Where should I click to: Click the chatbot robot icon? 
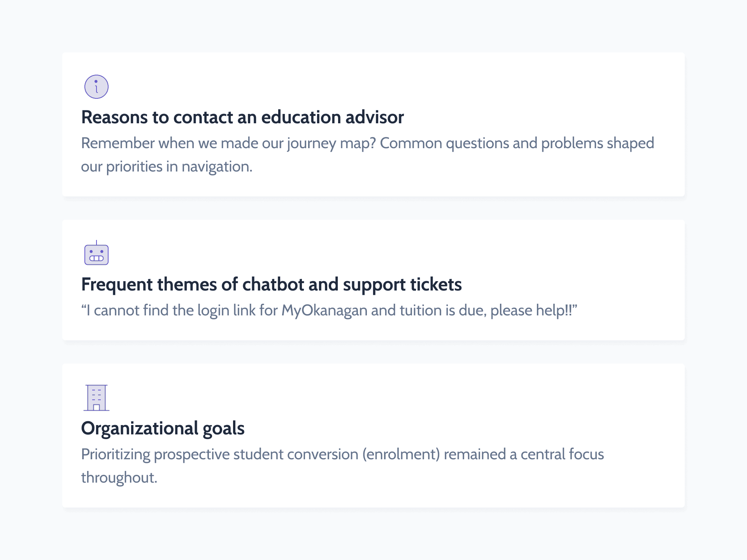[x=96, y=254]
